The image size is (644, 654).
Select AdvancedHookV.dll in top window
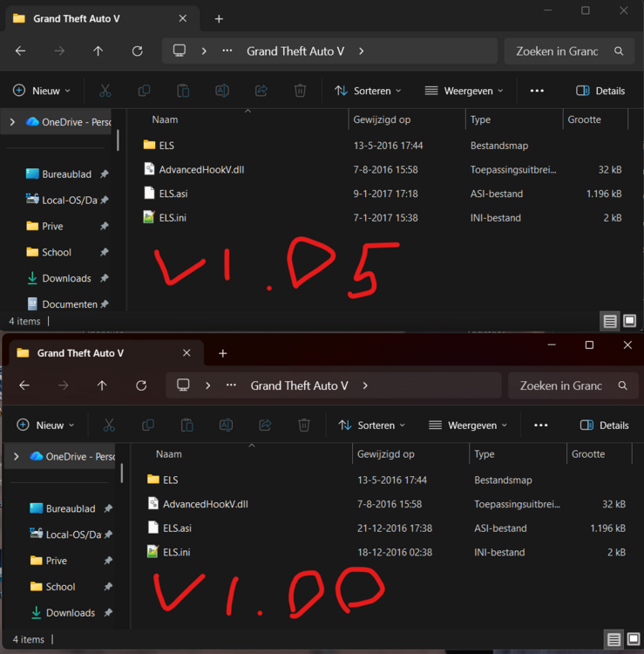click(x=383, y=169)
